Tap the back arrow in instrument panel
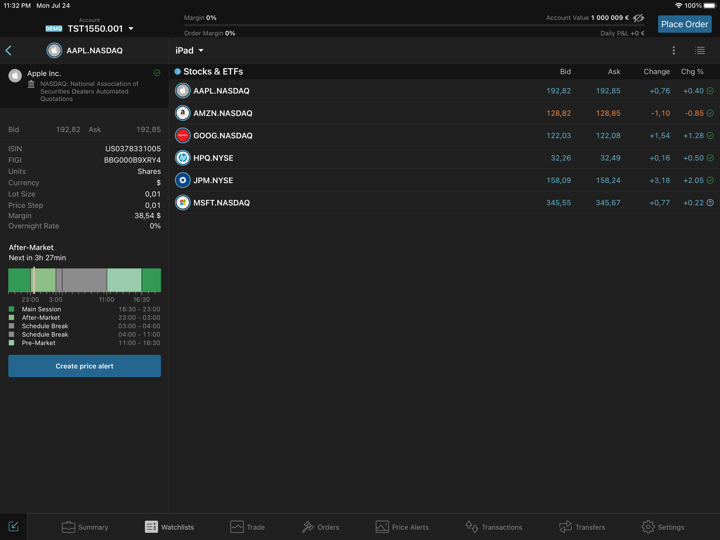The image size is (720, 540). (x=9, y=51)
